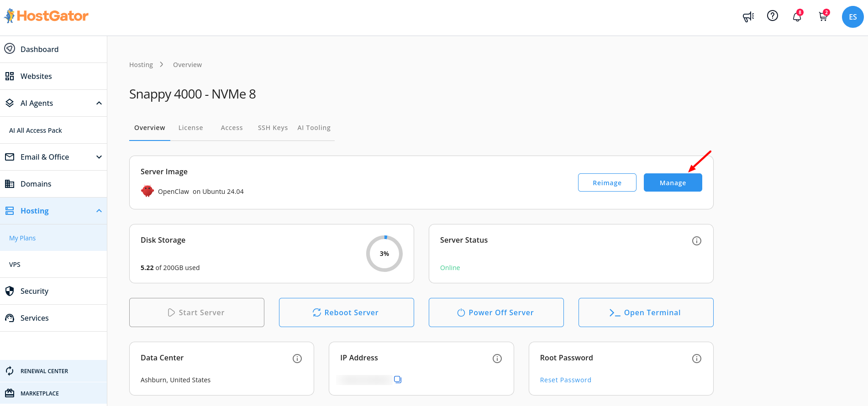Switch to the License tab

[191, 128]
